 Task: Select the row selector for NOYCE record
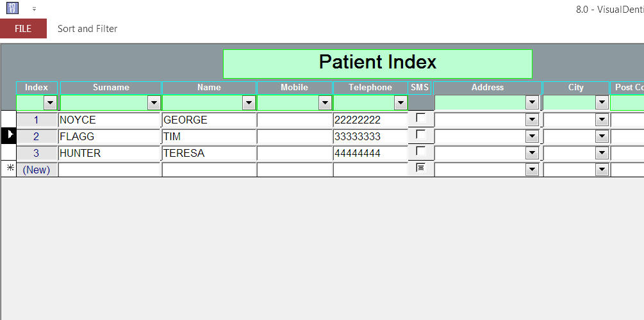(8, 119)
